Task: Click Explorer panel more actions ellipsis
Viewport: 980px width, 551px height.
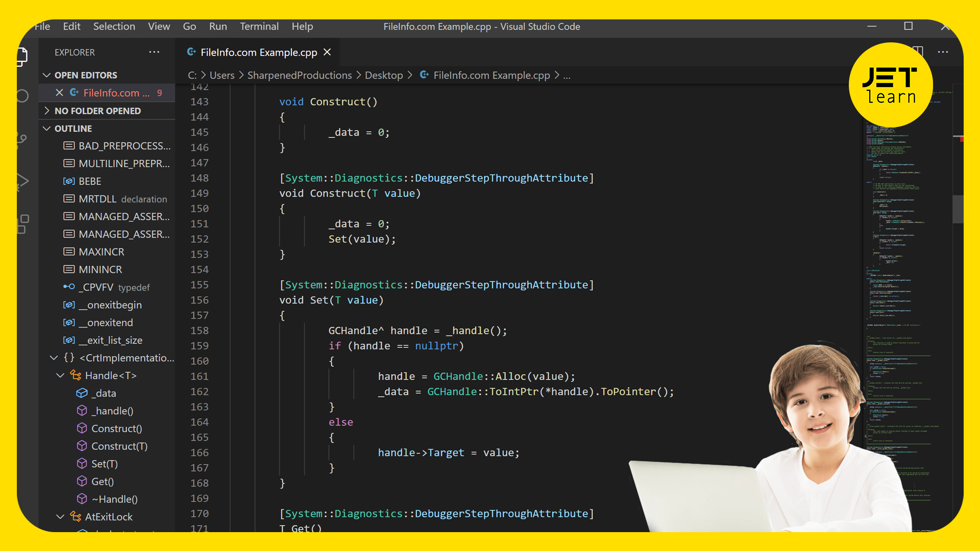Action: (x=154, y=52)
